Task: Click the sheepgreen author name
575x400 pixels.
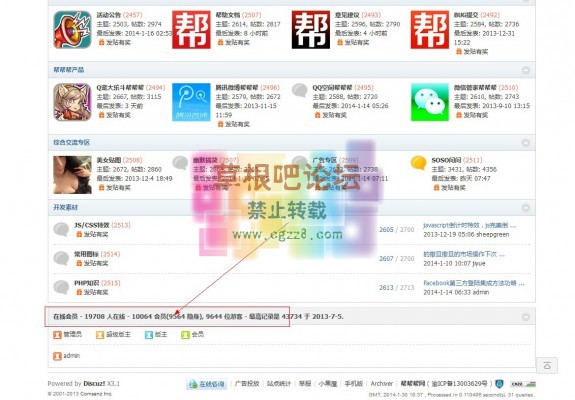Action: click(492, 235)
